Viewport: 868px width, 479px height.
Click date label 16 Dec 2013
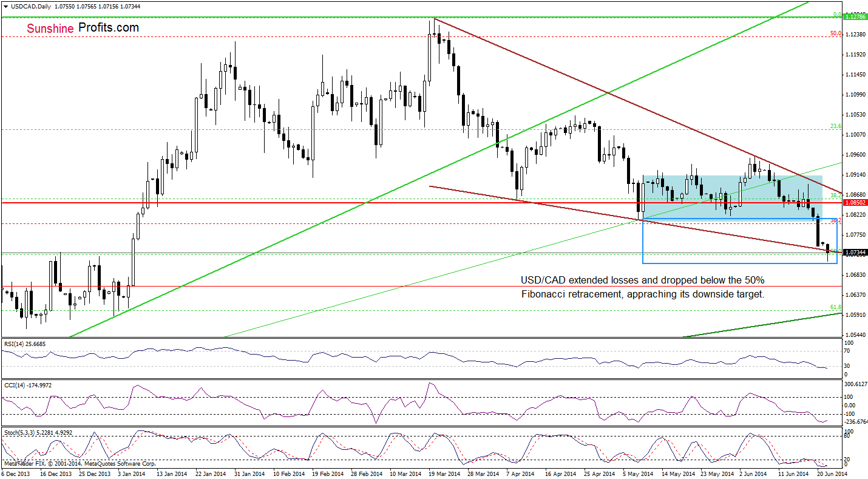click(x=57, y=473)
